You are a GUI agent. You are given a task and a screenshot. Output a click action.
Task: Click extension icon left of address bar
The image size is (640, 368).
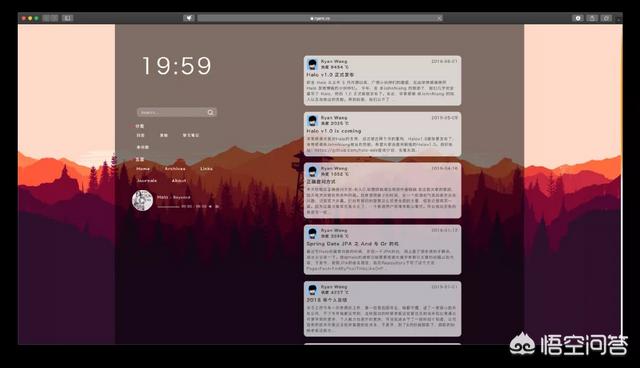click(189, 18)
